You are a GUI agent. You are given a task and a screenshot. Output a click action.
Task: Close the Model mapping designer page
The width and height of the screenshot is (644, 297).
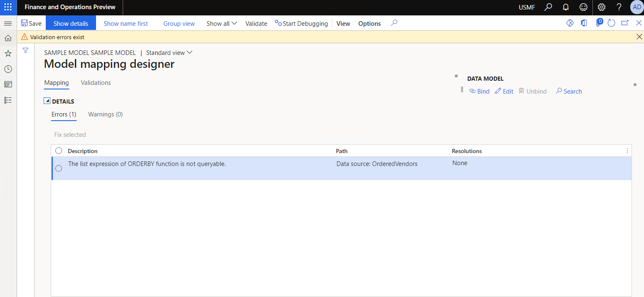639,23
